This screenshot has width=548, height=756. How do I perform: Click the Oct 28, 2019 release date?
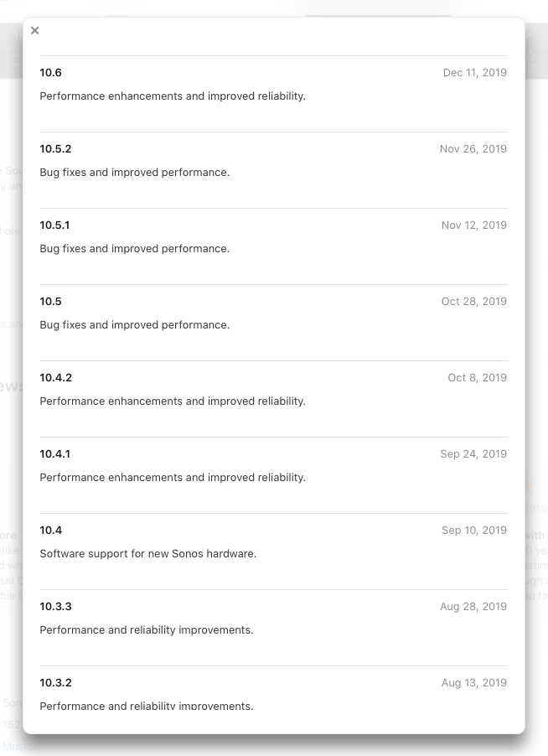tap(473, 301)
